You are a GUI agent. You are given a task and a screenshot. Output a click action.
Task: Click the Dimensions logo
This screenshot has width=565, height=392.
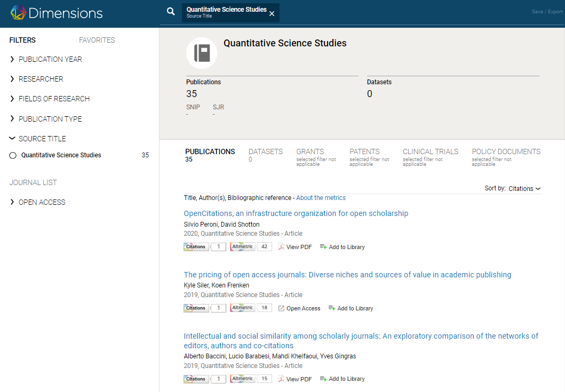57,13
